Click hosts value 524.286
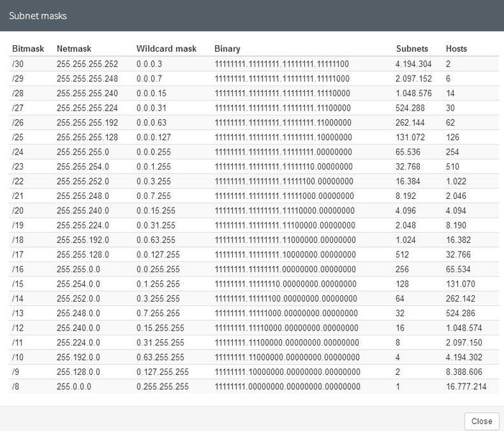 click(x=460, y=313)
